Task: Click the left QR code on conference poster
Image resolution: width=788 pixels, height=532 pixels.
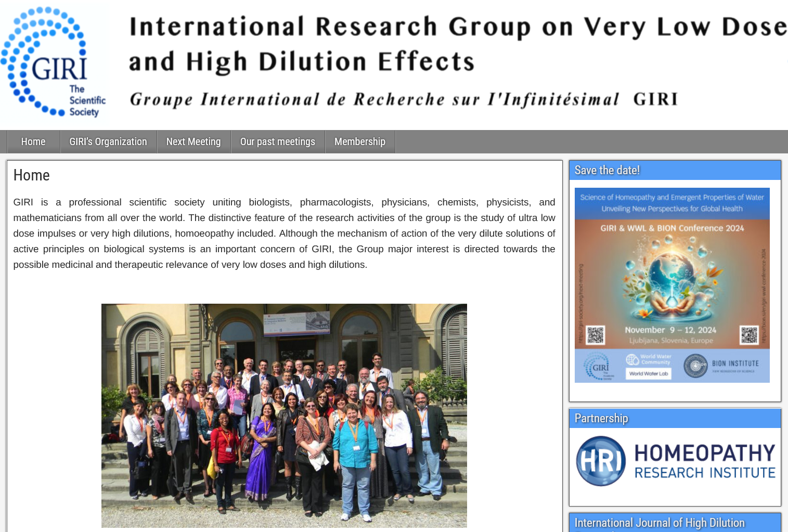Action: point(595,335)
